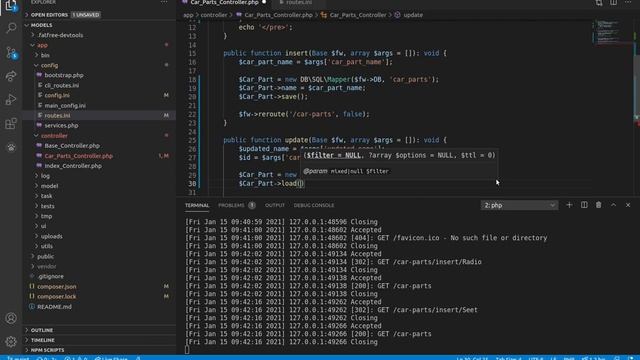The image size is (640, 360).
Task: Open services.php file
Action: click(x=61, y=125)
